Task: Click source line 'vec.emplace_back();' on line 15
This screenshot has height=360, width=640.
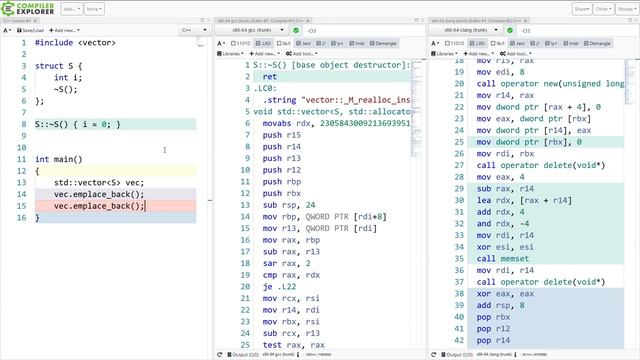Action: tap(99, 206)
